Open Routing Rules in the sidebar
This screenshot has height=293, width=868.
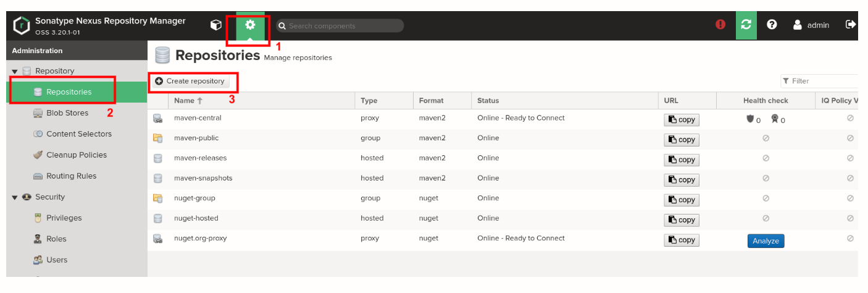pyautogui.click(x=71, y=176)
